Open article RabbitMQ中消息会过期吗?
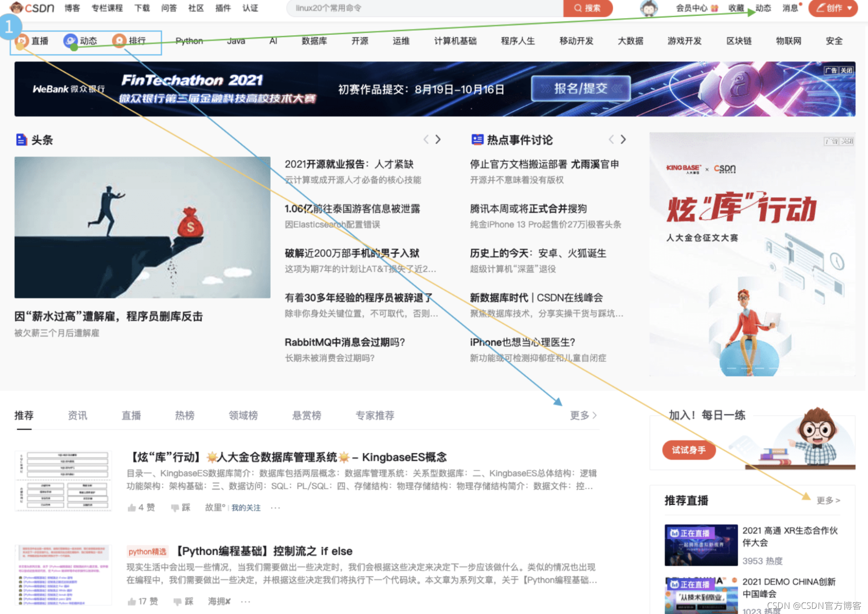868x614 pixels. point(345,342)
